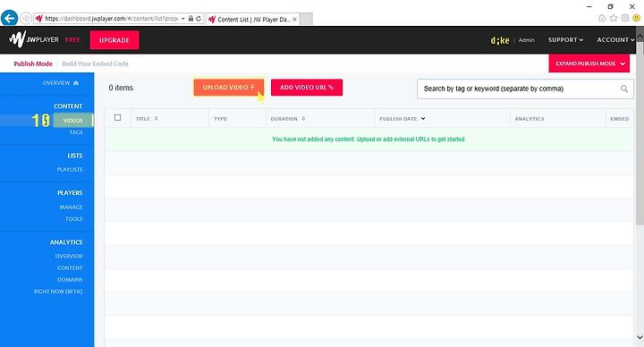Open Analytics DOMAINS in the sidebar
The width and height of the screenshot is (644, 347).
(71, 280)
